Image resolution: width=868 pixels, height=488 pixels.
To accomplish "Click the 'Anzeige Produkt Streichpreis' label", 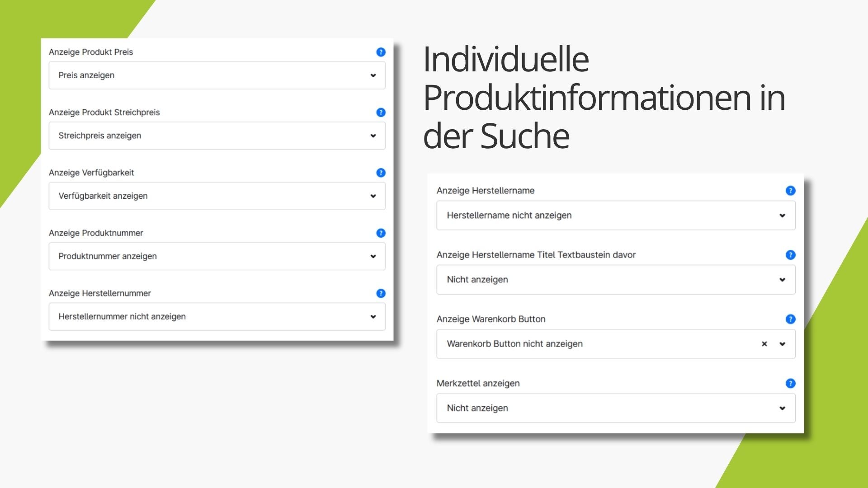I will [104, 113].
